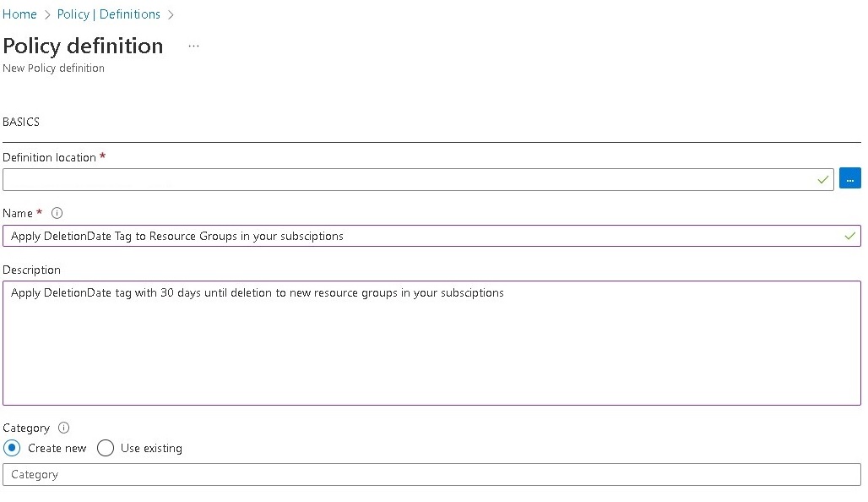
Task: Click the Description field label
Action: tap(31, 270)
